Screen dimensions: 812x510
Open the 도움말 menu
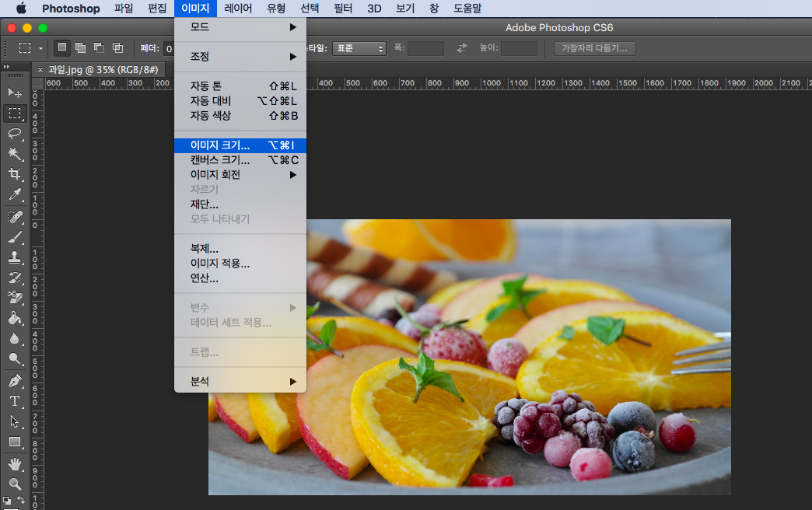[467, 9]
